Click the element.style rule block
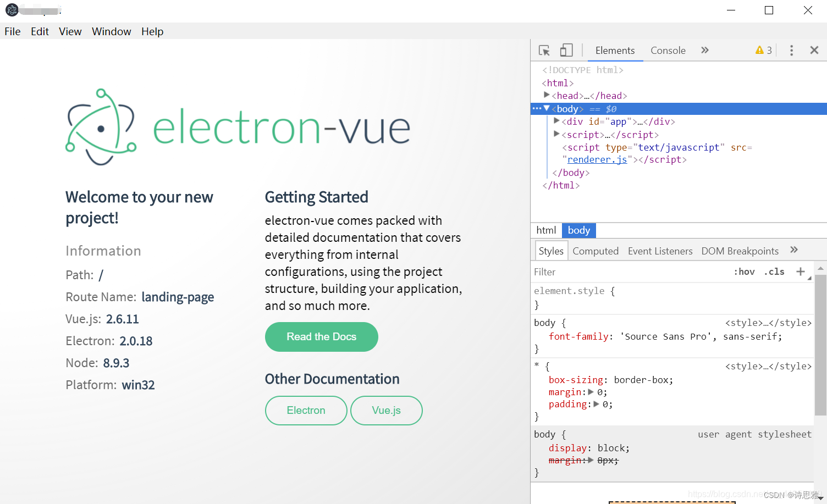827x504 pixels. 672,298
